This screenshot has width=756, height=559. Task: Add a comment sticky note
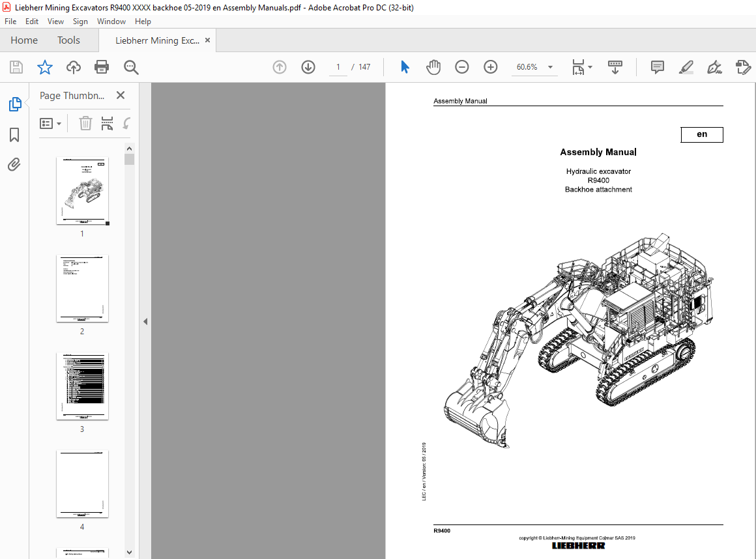coord(657,67)
